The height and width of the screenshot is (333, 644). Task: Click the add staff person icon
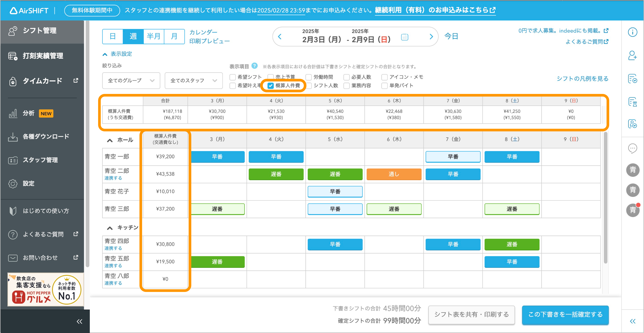coord(632,55)
